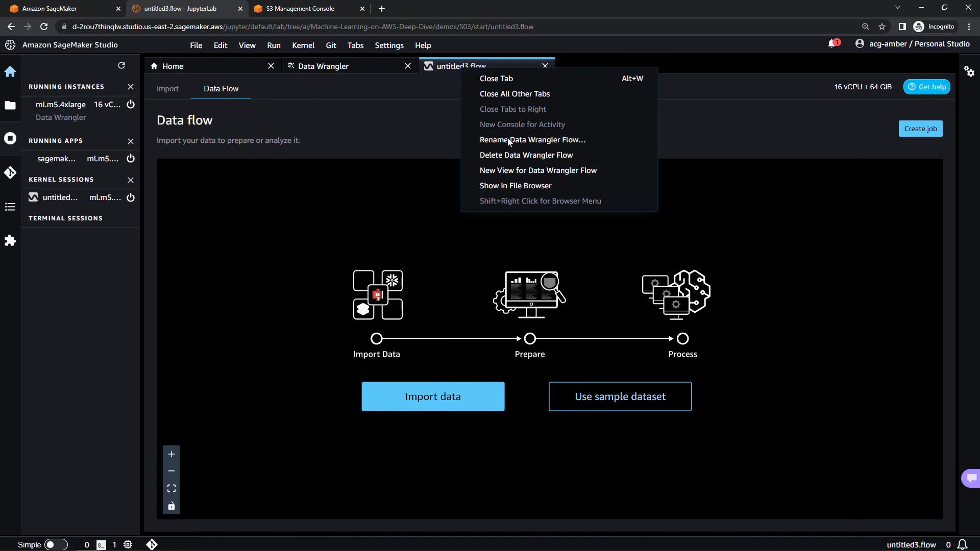The height and width of the screenshot is (551, 980).
Task: Open the Running Terminals and Kernels icon
Action: click(x=10, y=138)
